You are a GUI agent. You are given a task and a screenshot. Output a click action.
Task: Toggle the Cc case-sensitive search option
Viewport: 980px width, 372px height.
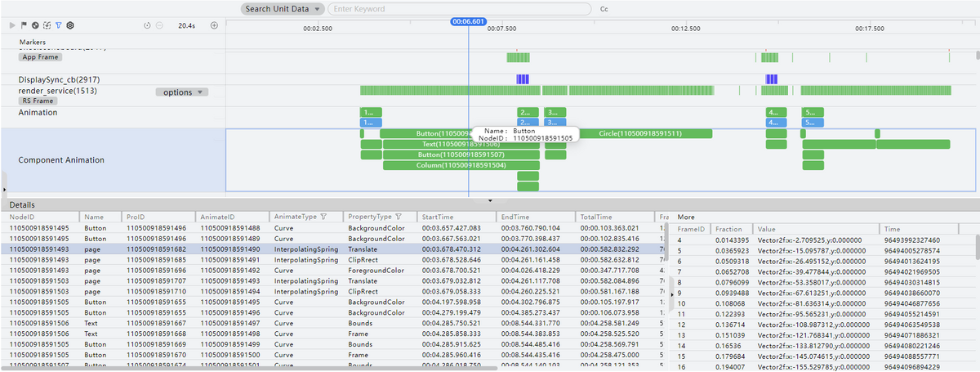tap(604, 9)
